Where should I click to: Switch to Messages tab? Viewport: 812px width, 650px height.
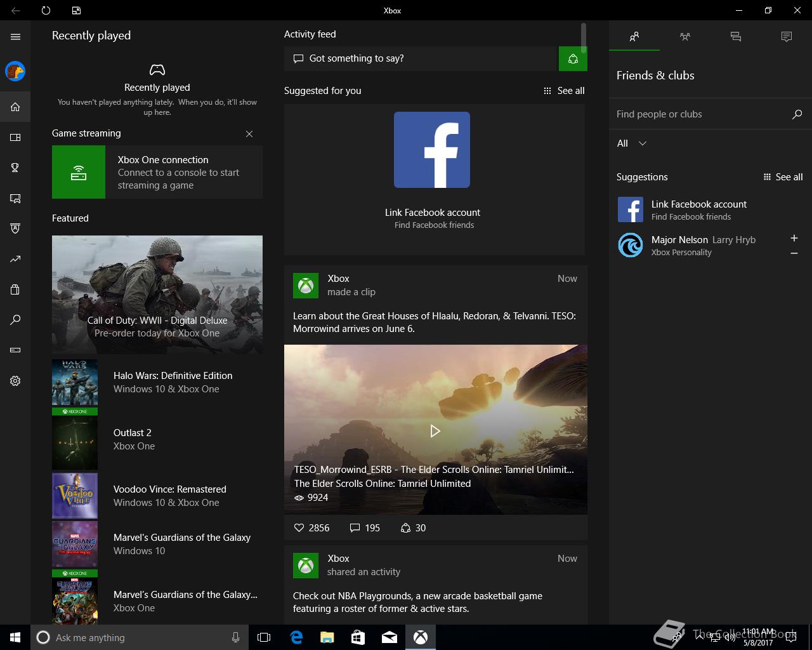point(736,37)
